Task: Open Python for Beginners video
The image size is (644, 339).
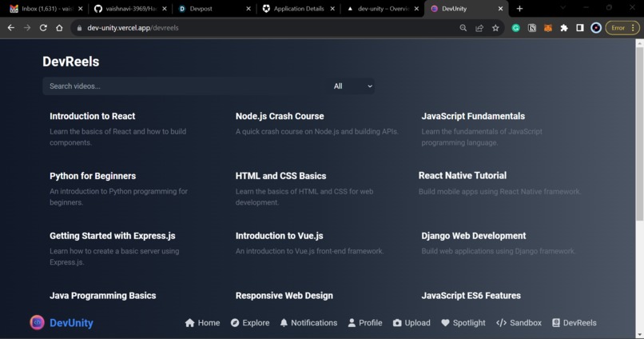Action: click(x=93, y=176)
